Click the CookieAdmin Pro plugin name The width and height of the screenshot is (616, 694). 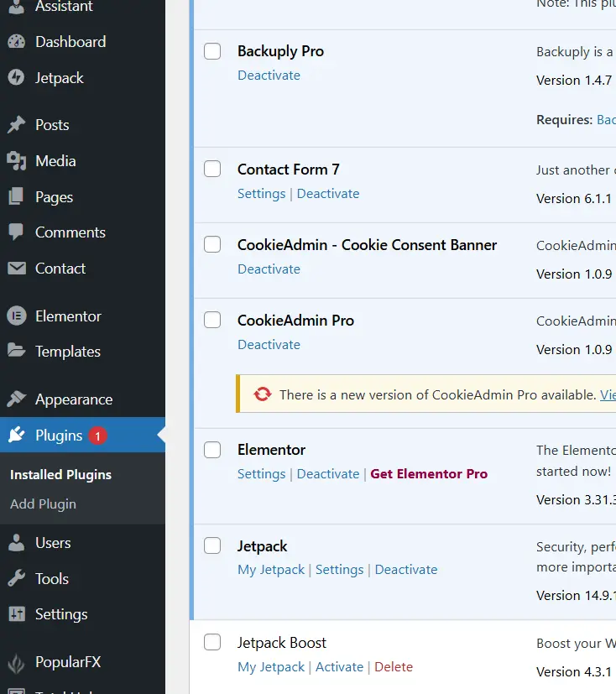click(295, 320)
